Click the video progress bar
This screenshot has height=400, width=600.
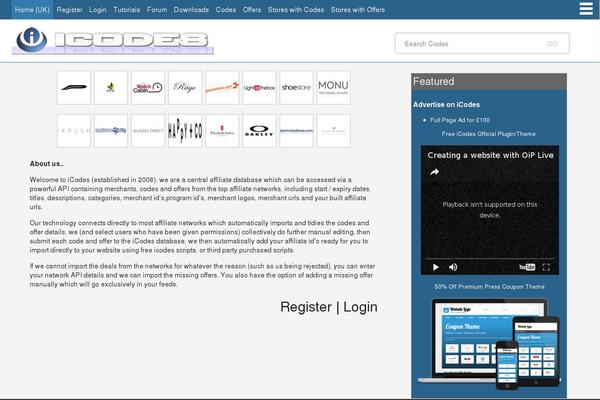[489, 259]
